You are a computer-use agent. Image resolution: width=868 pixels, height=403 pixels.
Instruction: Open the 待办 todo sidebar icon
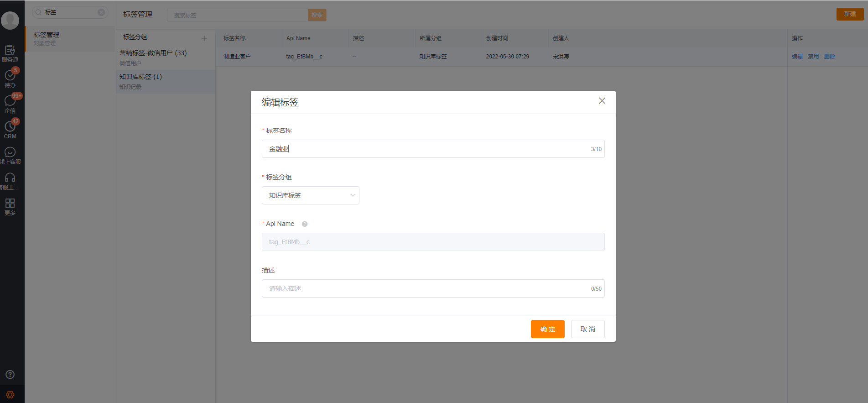tap(10, 78)
